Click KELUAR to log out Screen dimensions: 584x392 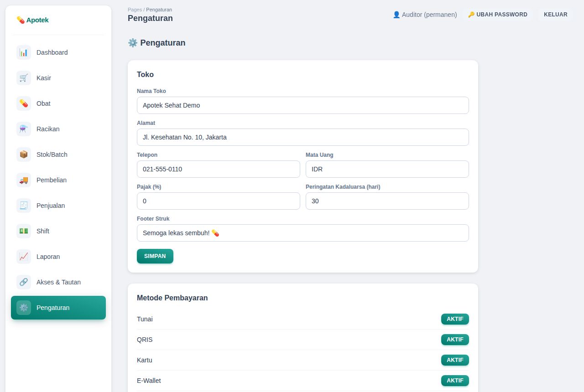point(555,15)
